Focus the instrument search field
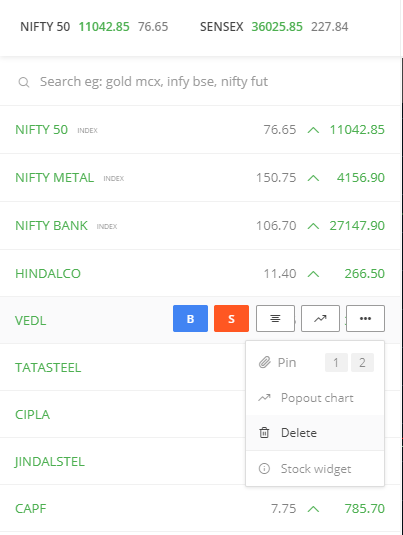 tap(200, 82)
